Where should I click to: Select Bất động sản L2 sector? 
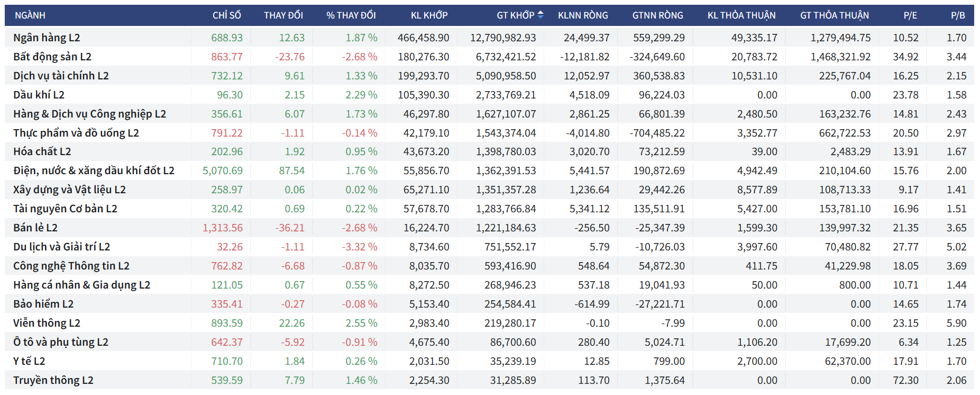pos(52,57)
